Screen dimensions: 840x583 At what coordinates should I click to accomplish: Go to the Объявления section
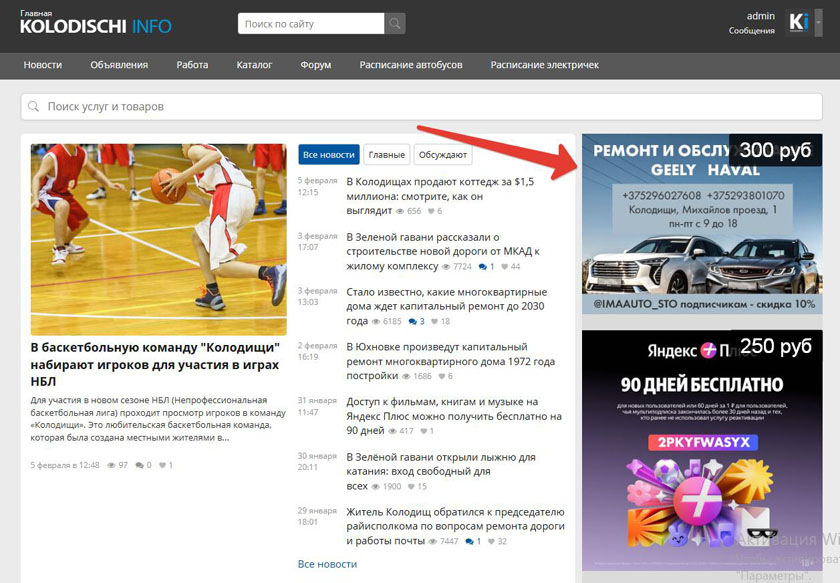119,65
